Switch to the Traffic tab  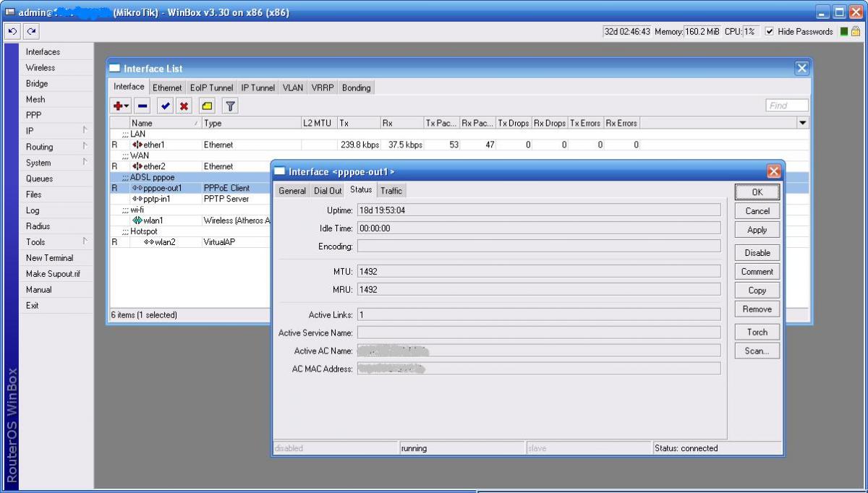click(391, 191)
